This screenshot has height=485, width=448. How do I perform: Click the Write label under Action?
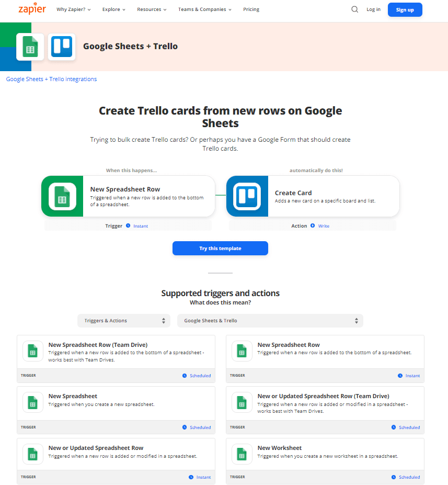coord(324,226)
